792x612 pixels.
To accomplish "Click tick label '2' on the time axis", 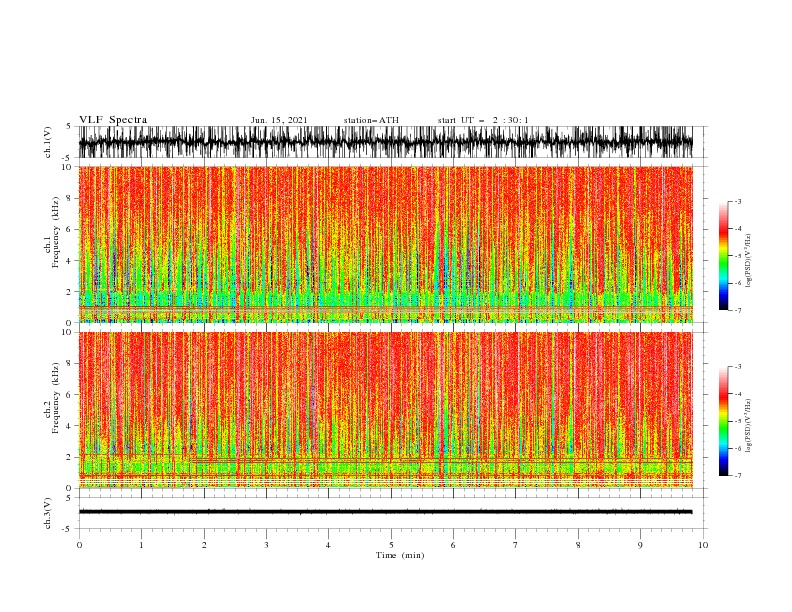I will tap(204, 545).
